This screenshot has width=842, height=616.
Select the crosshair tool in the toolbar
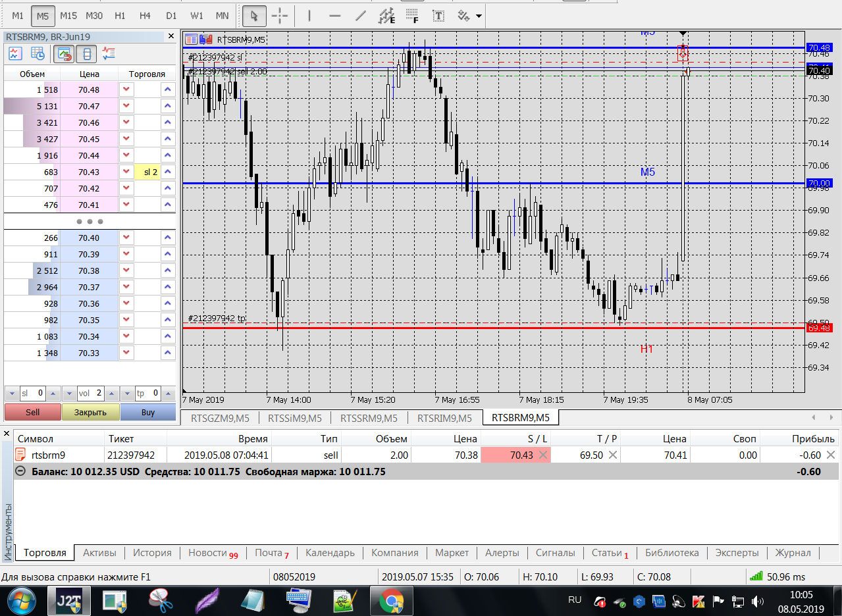coord(280,15)
